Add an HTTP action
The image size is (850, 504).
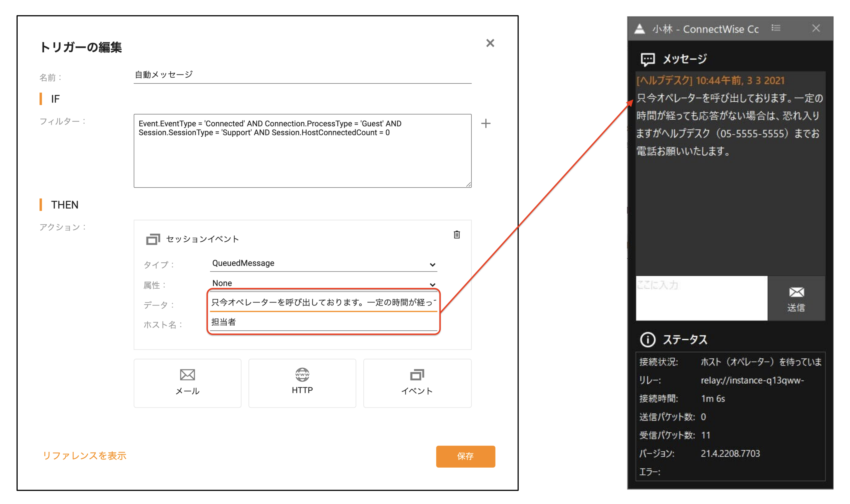point(302,383)
